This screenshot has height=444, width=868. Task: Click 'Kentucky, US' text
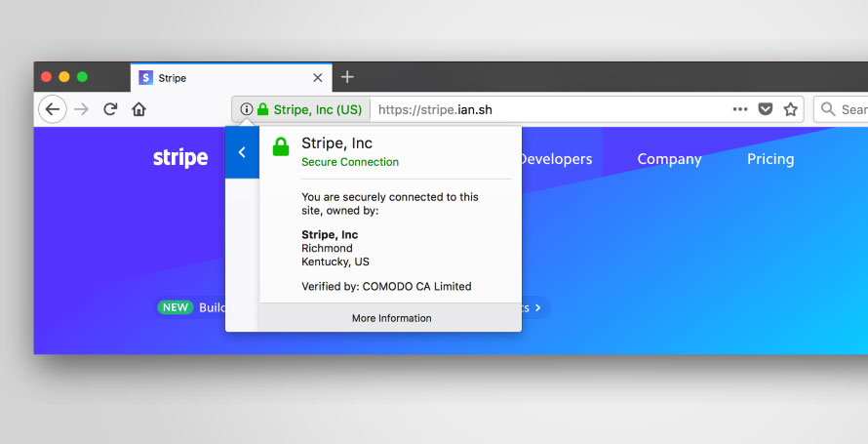(x=335, y=262)
